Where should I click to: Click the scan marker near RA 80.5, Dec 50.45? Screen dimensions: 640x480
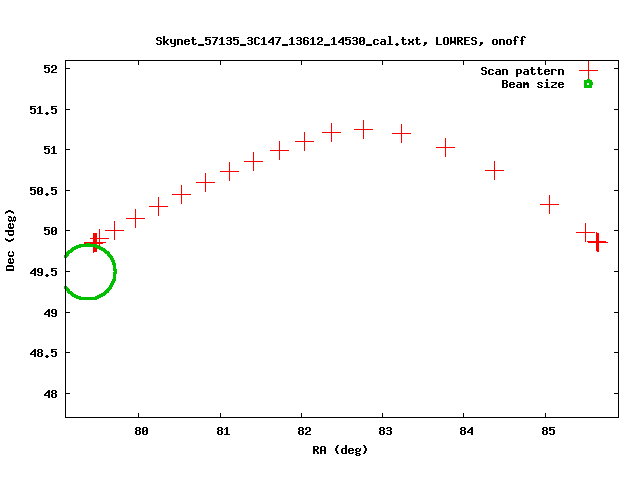click(182, 194)
